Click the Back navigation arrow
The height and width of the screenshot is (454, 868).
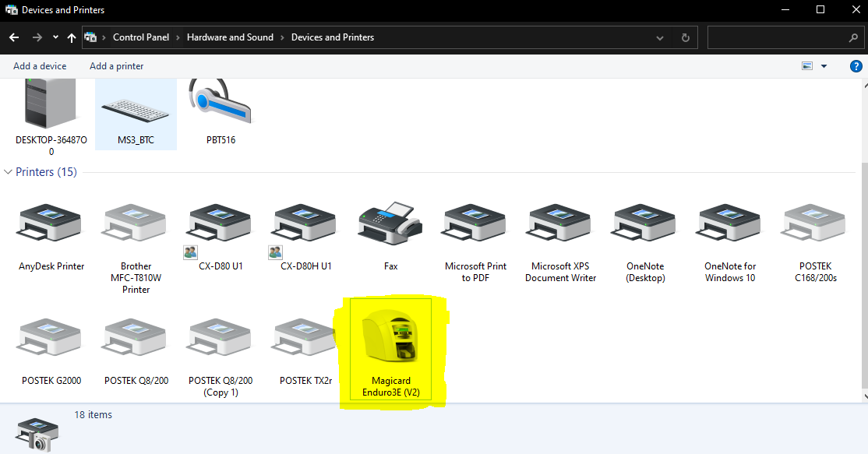[x=14, y=37]
